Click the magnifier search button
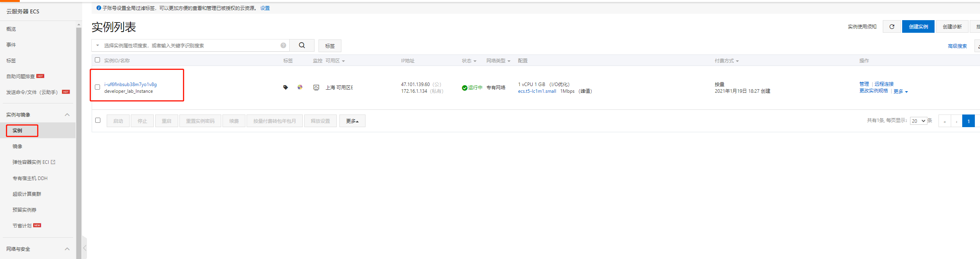The image size is (980, 259). (x=302, y=45)
